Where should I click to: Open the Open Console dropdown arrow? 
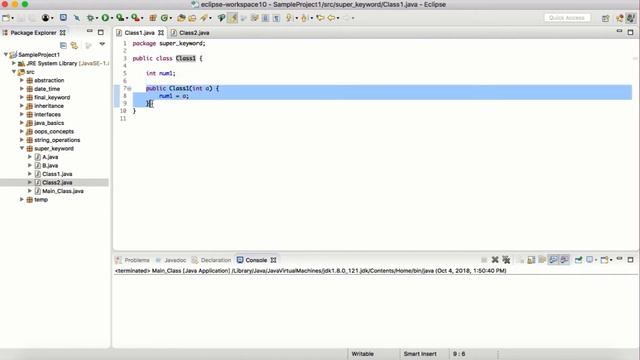tap(611, 260)
